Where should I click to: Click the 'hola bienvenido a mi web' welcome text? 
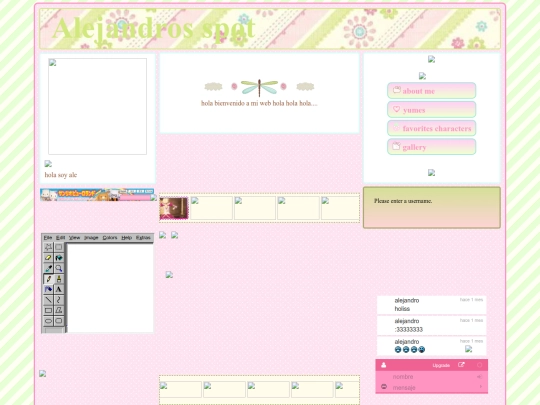coord(259,103)
